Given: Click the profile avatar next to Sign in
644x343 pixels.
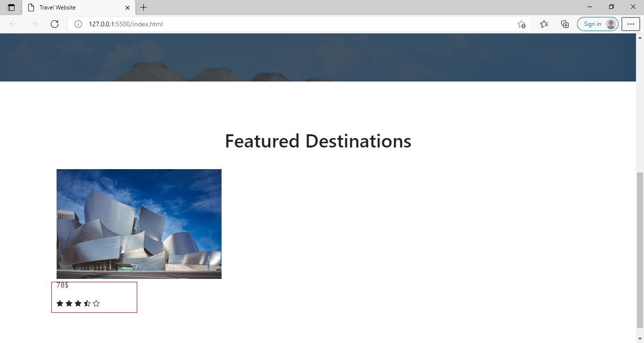Looking at the screenshot, I should 611,24.
